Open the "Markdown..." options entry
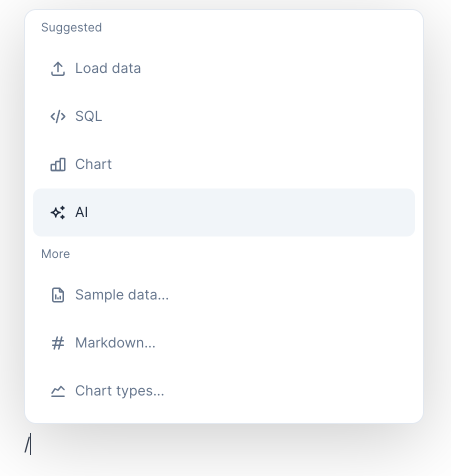This screenshot has width=451, height=476. tap(115, 343)
